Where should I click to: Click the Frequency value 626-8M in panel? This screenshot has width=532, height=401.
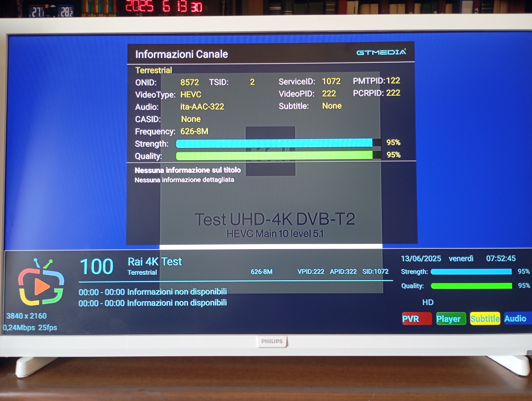pyautogui.click(x=194, y=131)
